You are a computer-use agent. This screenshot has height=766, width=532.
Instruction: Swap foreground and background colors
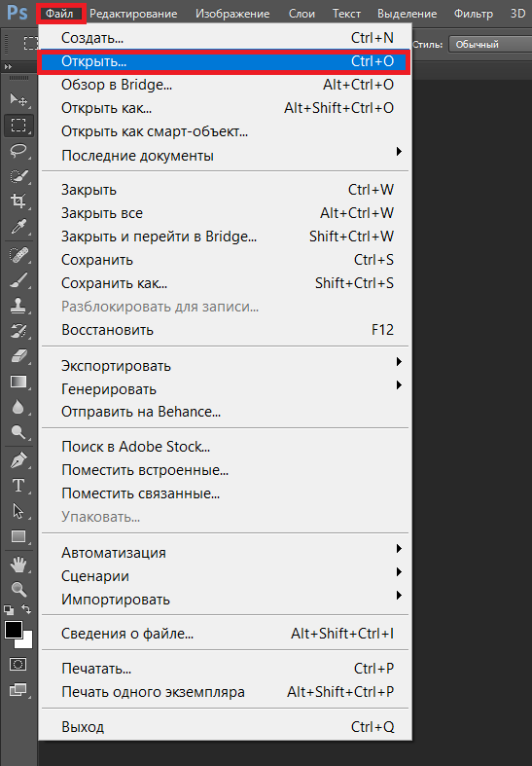point(26,609)
